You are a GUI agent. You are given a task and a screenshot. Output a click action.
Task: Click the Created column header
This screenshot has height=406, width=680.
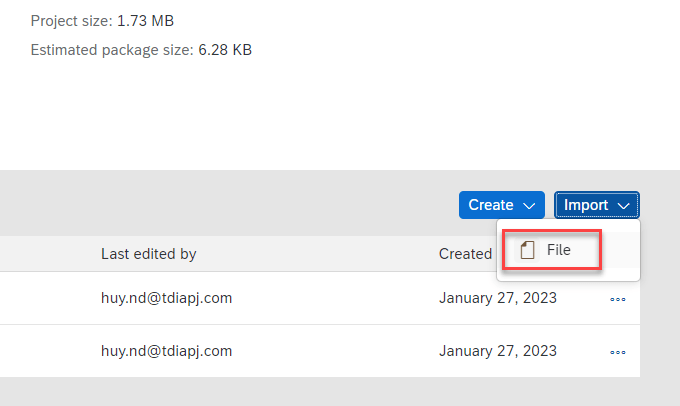[465, 254]
